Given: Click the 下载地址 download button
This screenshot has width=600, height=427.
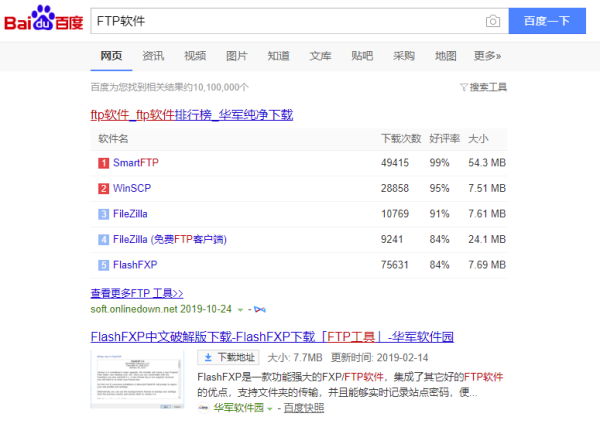Looking at the screenshot, I should pos(228,357).
